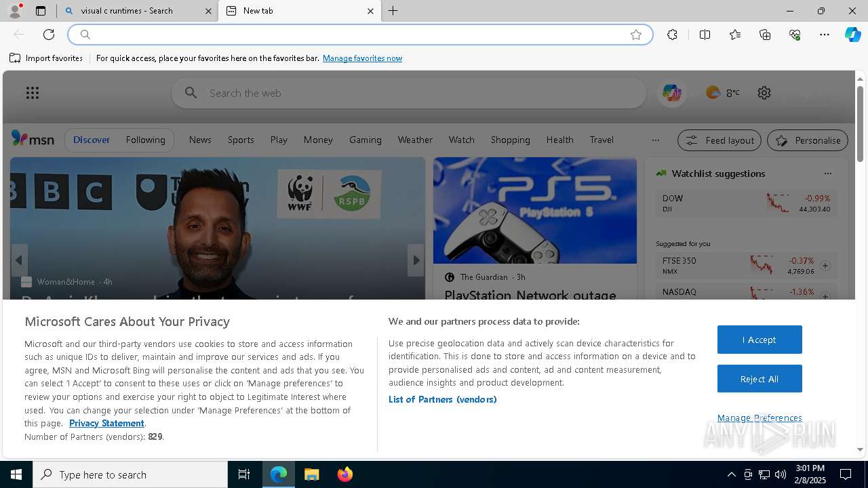868x488 pixels.
Task: Open Windows Start menu
Action: click(x=16, y=474)
